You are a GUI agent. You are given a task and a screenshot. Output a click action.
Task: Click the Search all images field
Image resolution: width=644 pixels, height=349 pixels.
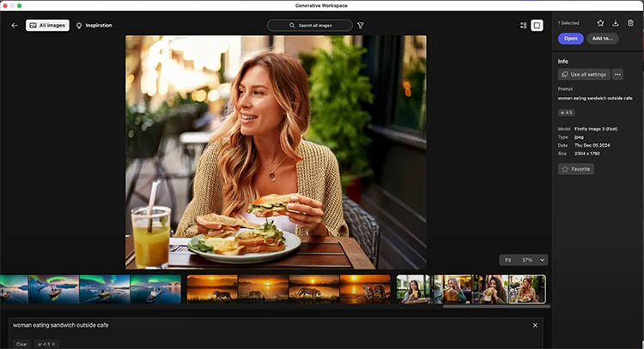(x=309, y=26)
